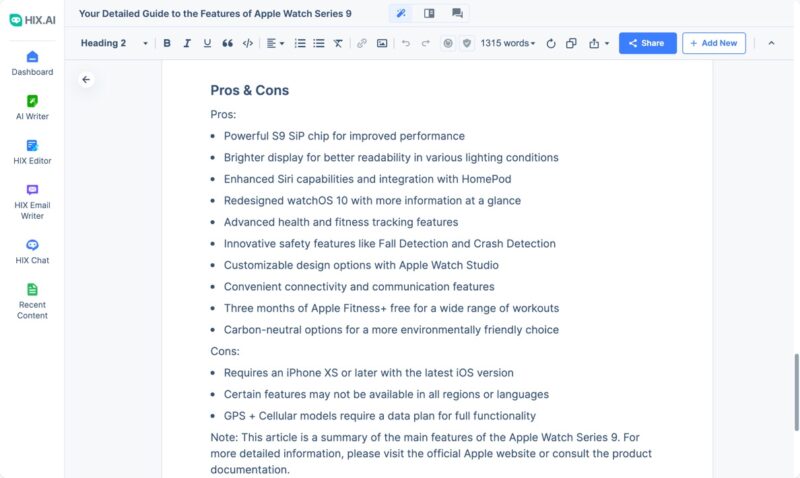This screenshot has width=800, height=478.
Task: Go to HIX Chat in sidebar
Action: (32, 250)
